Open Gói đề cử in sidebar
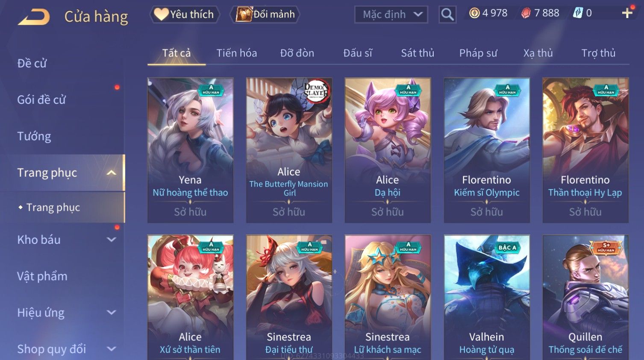Image resolution: width=644 pixels, height=360 pixels. (41, 100)
